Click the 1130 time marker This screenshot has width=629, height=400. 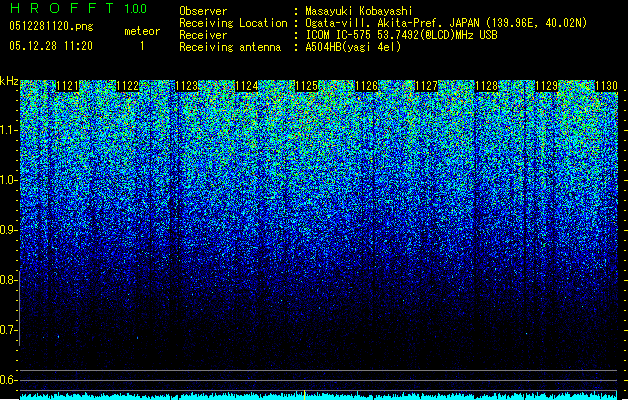pos(606,86)
